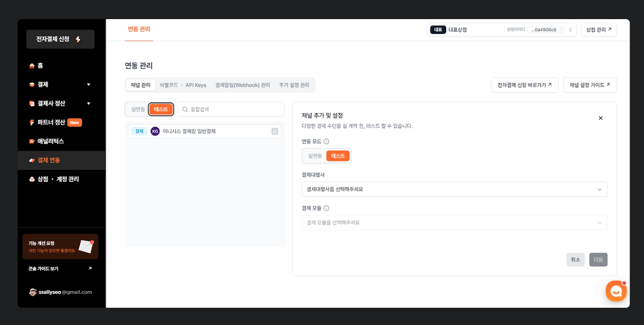Image resolution: width=644 pixels, height=325 pixels.
Task: Select the 이니시스 결제창 일반결제 channel row
Action: (204, 131)
